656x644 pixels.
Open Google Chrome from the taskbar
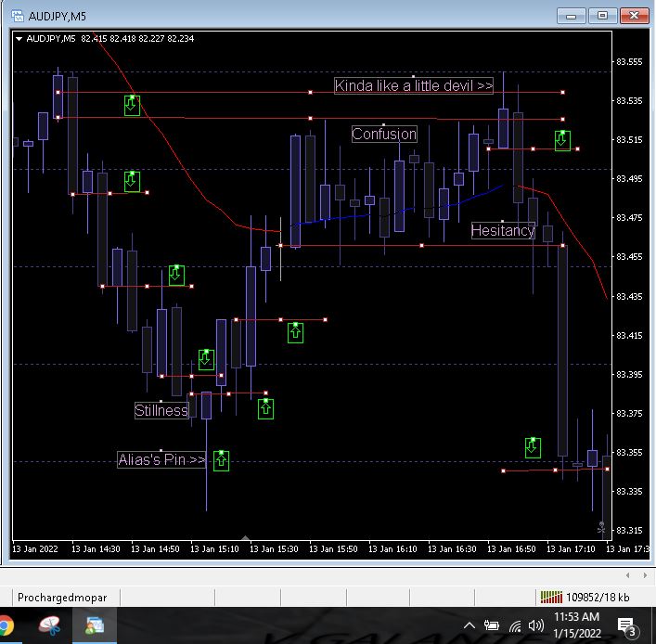(6, 626)
